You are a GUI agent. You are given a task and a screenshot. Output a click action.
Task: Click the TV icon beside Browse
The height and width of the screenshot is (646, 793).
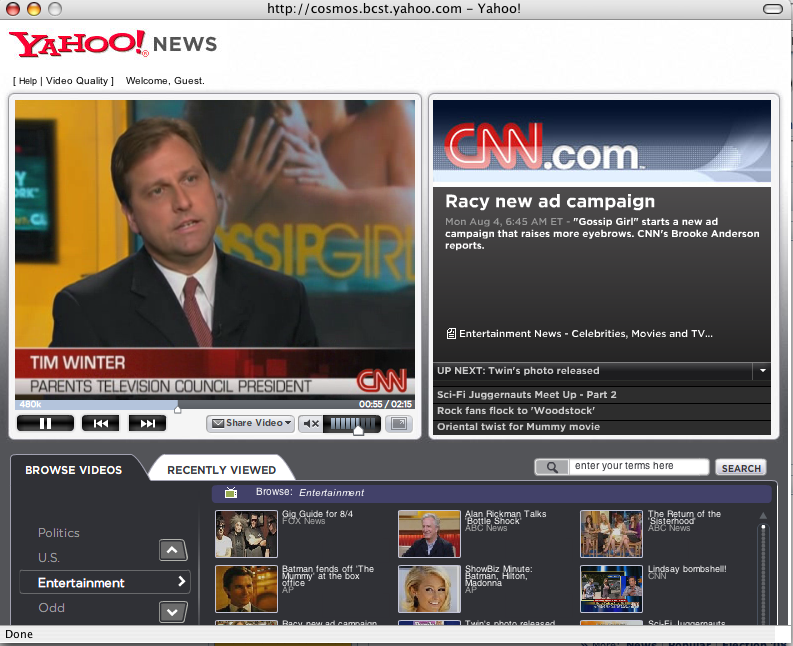[x=231, y=492]
